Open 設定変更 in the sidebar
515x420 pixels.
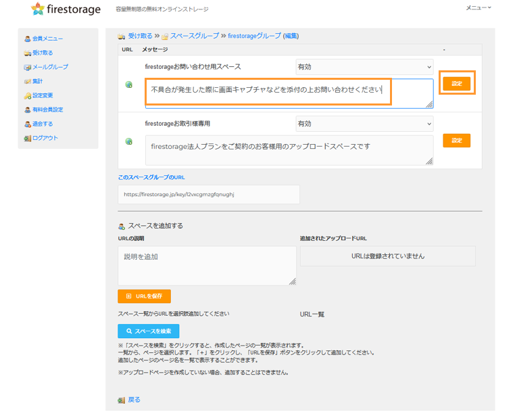pos(43,95)
